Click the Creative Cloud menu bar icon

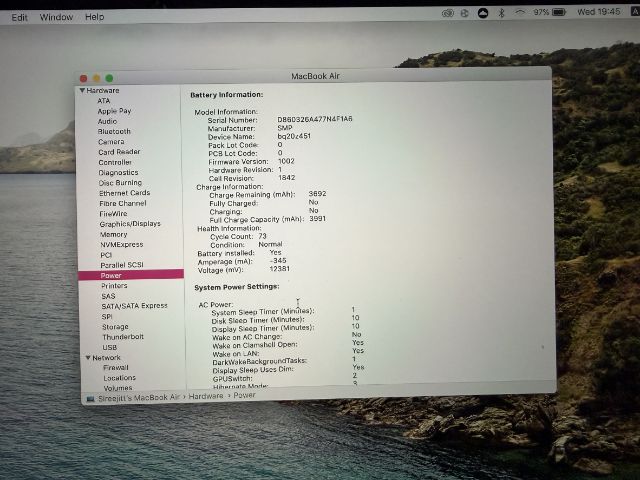pyautogui.click(x=448, y=13)
